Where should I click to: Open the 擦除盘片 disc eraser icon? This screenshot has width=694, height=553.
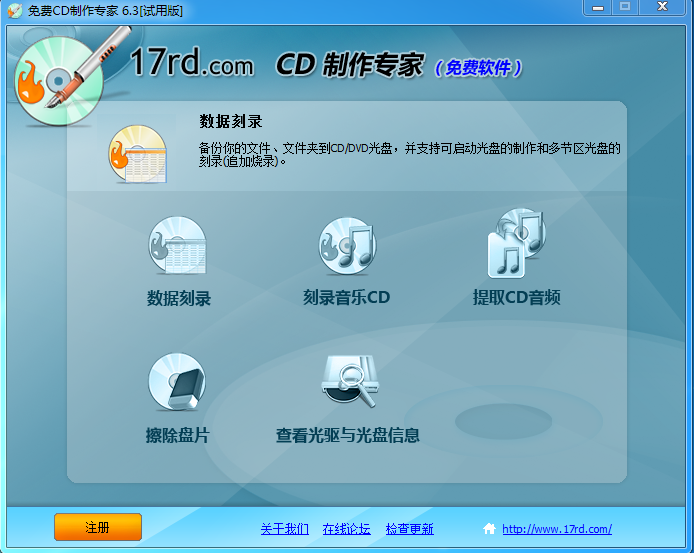click(x=177, y=382)
